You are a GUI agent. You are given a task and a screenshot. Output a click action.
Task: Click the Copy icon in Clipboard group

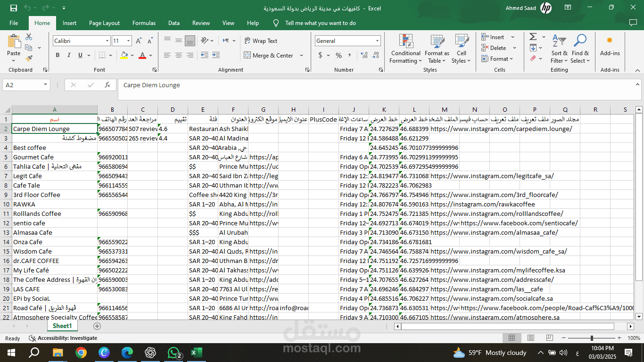[x=29, y=48]
